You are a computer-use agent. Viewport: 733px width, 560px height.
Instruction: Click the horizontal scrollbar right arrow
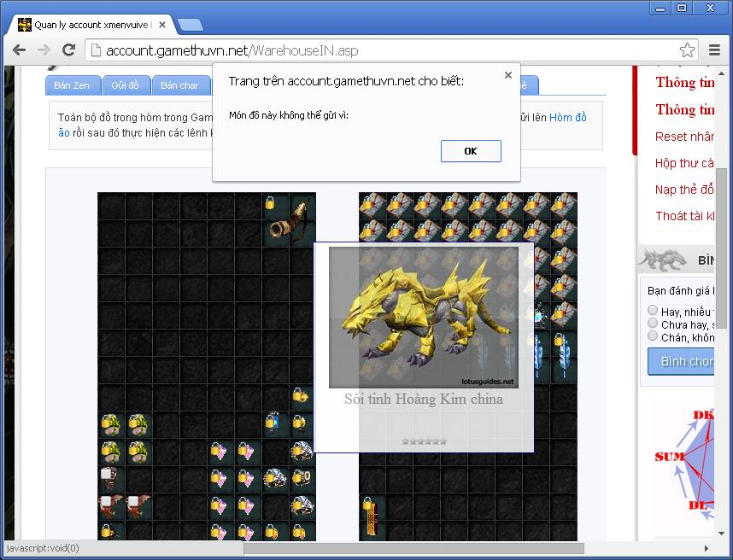707,548
